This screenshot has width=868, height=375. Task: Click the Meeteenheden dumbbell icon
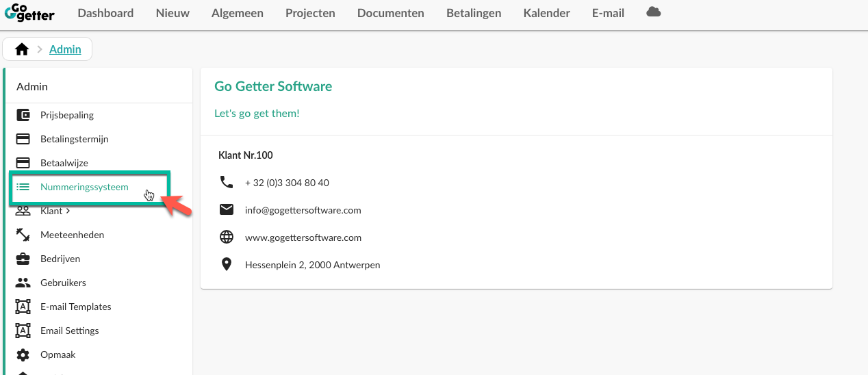23,235
